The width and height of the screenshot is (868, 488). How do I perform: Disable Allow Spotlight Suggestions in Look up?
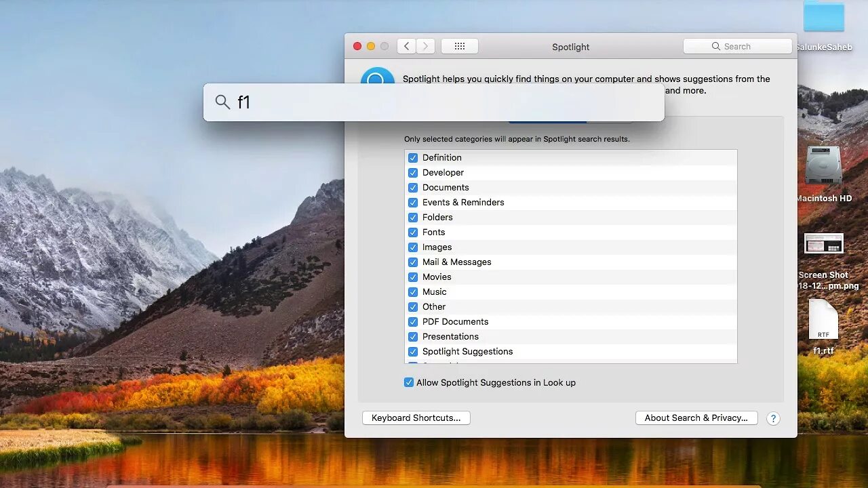pyautogui.click(x=409, y=383)
